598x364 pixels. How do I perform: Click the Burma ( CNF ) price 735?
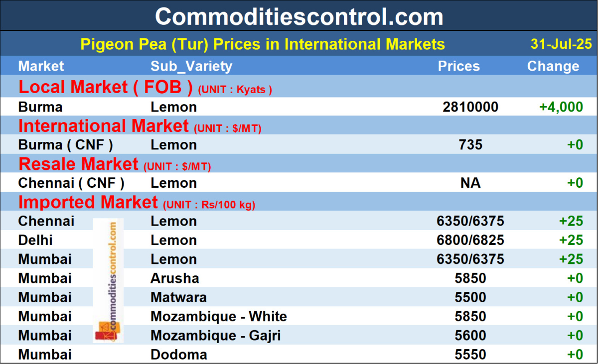[471, 145]
